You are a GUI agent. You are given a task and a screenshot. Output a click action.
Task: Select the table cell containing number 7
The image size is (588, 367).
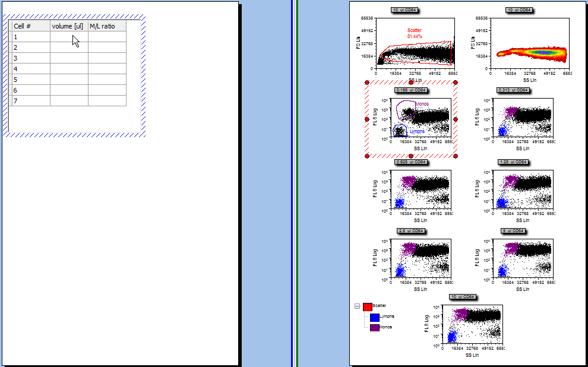(31, 101)
